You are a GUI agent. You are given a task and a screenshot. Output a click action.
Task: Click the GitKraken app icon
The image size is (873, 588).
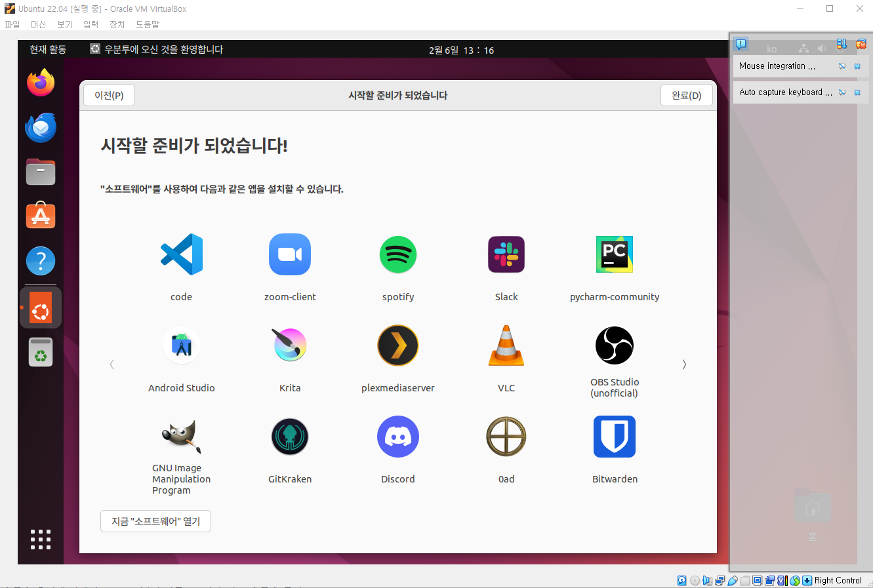click(290, 437)
